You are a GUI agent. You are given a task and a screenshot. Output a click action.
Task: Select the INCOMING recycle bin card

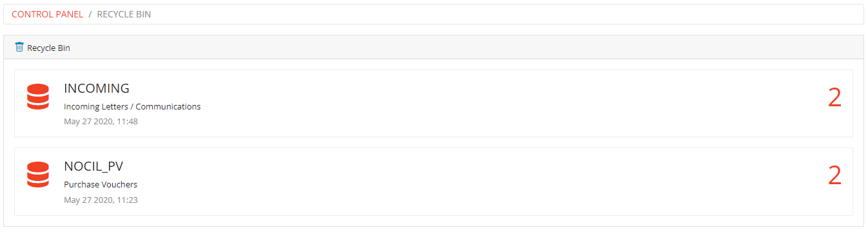point(433,103)
